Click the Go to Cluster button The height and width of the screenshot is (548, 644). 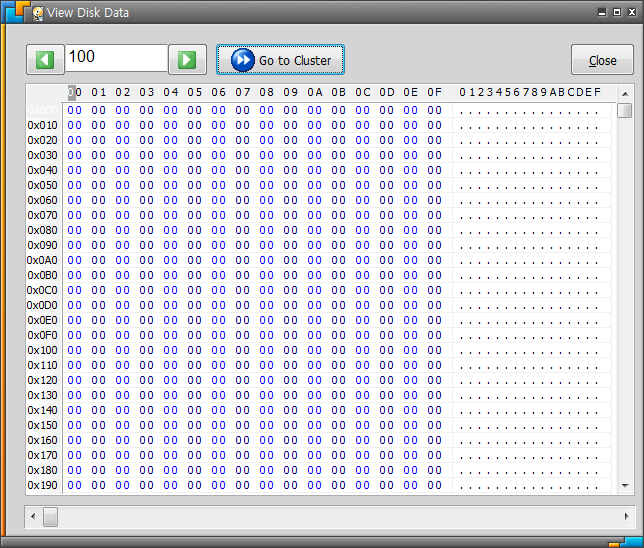pos(281,60)
